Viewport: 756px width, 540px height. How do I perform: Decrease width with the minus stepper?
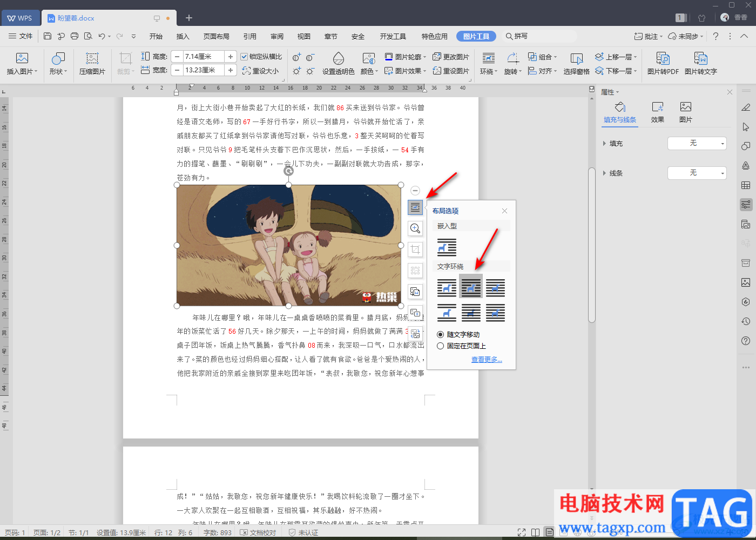coord(177,70)
